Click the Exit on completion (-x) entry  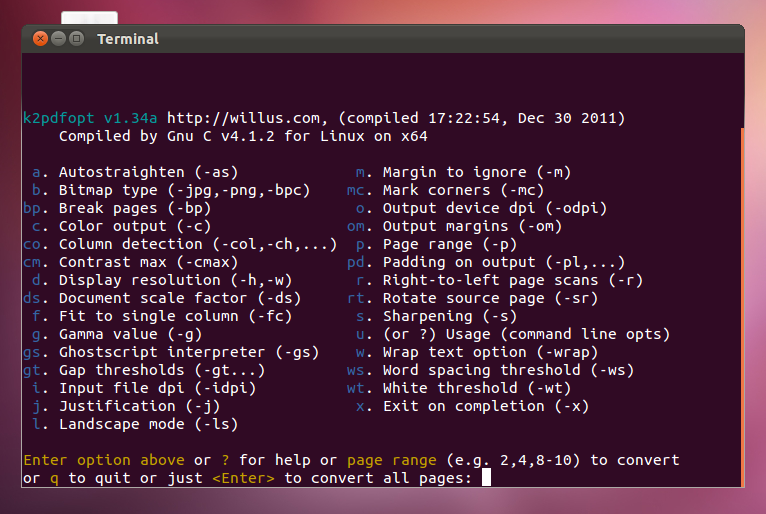click(x=472, y=406)
